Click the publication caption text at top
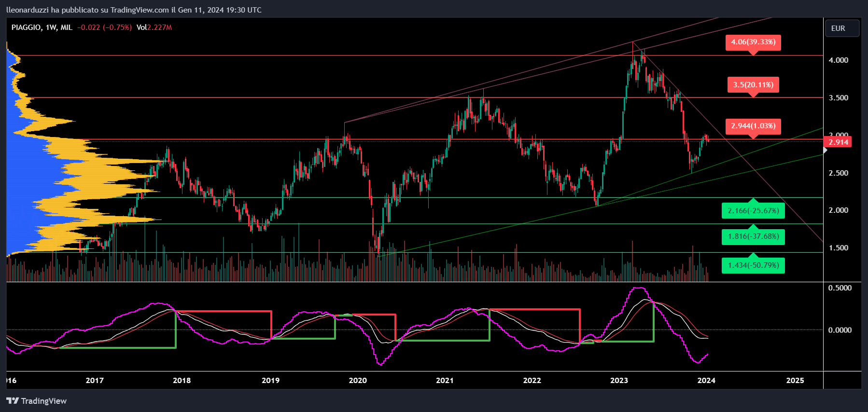Image resolution: width=868 pixels, height=412 pixels. tap(134, 10)
